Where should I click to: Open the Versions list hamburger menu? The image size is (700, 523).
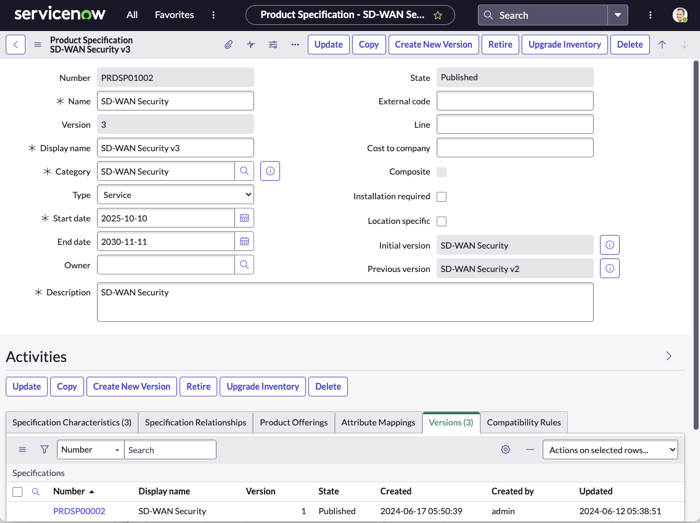[22, 449]
